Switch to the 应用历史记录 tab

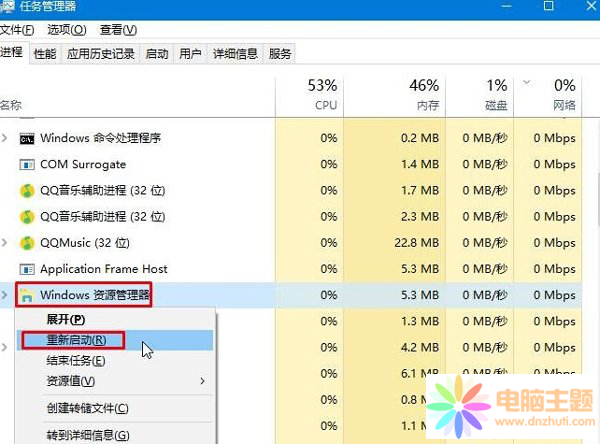(101, 54)
